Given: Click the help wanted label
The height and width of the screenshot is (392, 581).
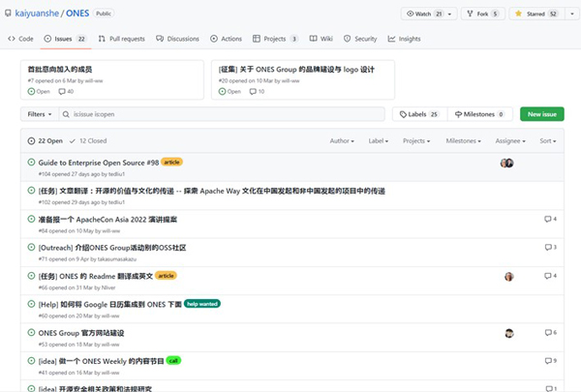Looking at the screenshot, I should pos(202,304).
